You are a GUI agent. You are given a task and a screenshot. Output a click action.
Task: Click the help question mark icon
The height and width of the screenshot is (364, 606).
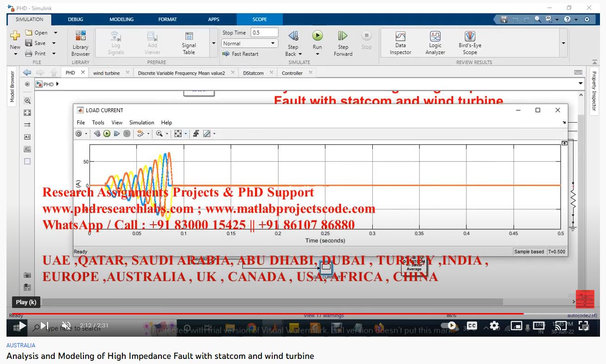567,19
